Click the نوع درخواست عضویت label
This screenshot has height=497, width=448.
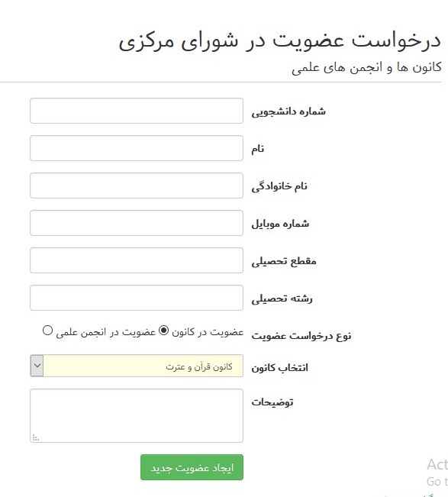click(301, 336)
